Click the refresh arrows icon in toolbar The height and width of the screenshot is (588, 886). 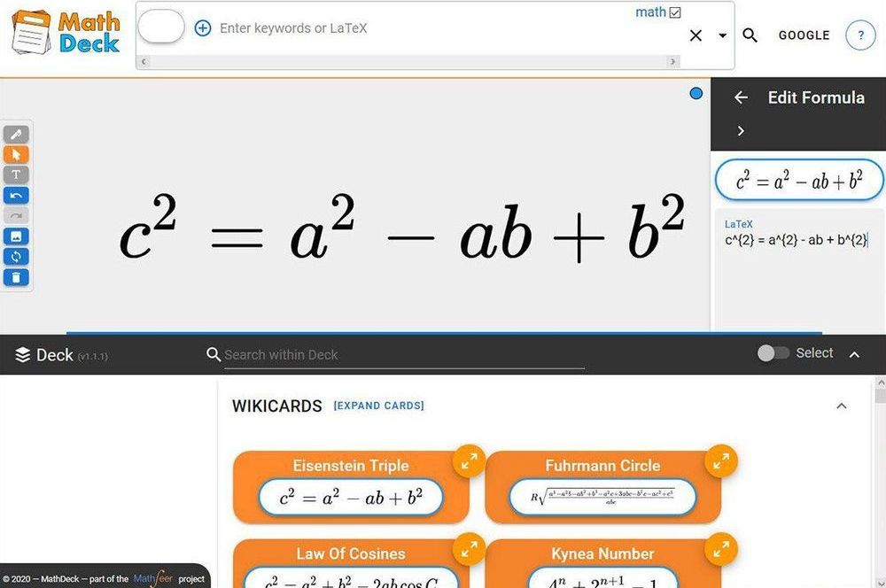(x=16, y=257)
